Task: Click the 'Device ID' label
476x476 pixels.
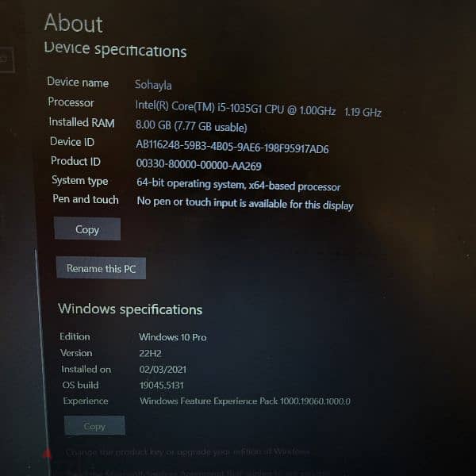Action: [x=72, y=142]
